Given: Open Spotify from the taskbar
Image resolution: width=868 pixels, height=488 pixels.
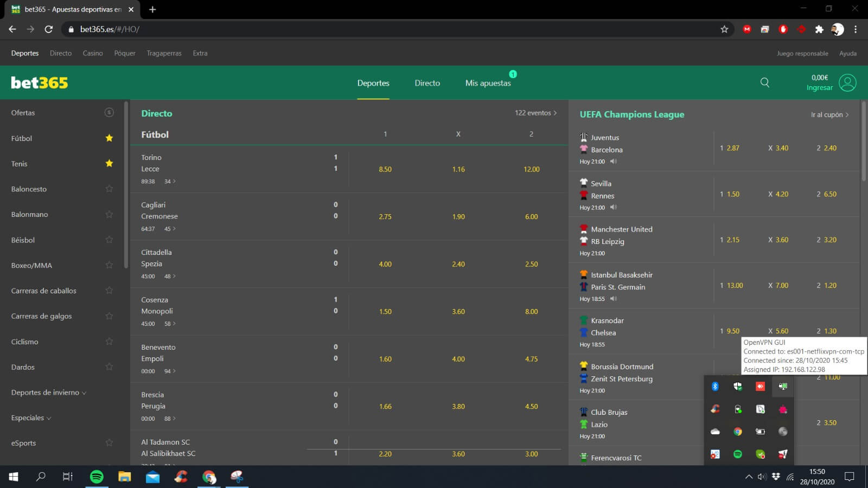Looking at the screenshot, I should coord(97,477).
